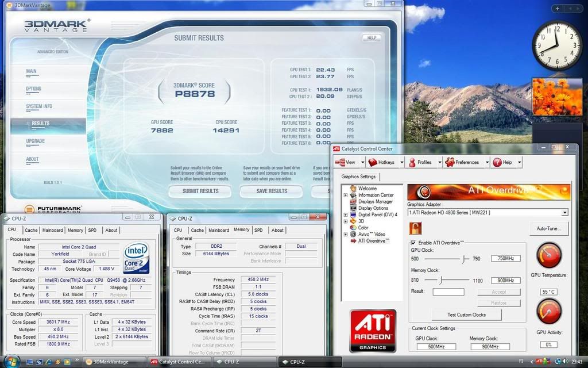Click the View toolbar icon

[340, 163]
